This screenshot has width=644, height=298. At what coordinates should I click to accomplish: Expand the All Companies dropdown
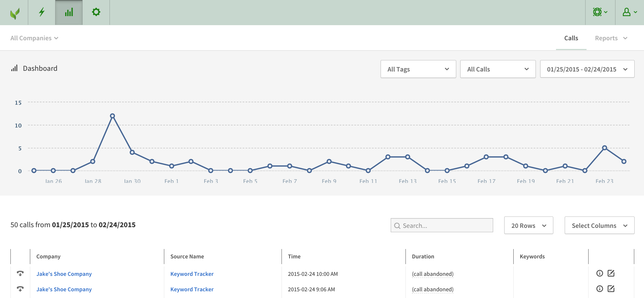tap(34, 38)
